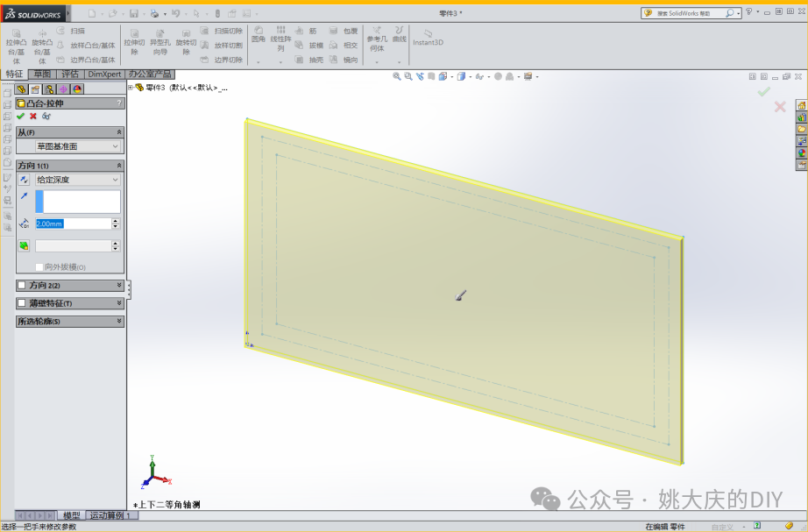Viewport: 808px width, 532px height.
Task: Click the 线性阵列 linear pattern tool
Action: pos(280,39)
